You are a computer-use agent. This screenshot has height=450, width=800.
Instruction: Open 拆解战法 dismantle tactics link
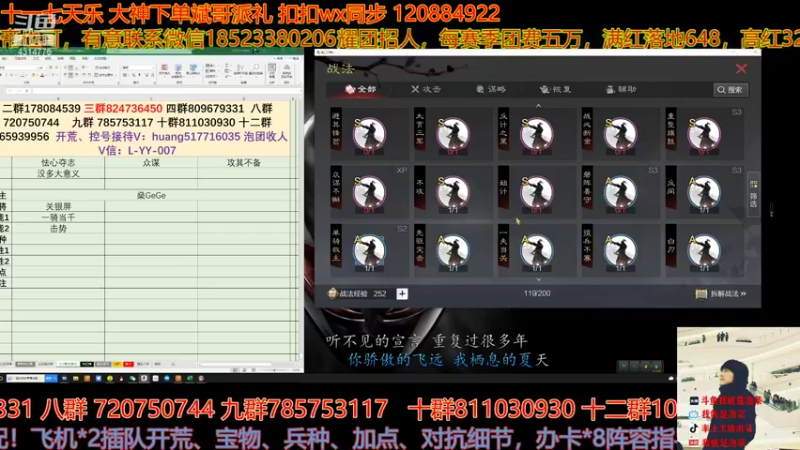[728, 294]
